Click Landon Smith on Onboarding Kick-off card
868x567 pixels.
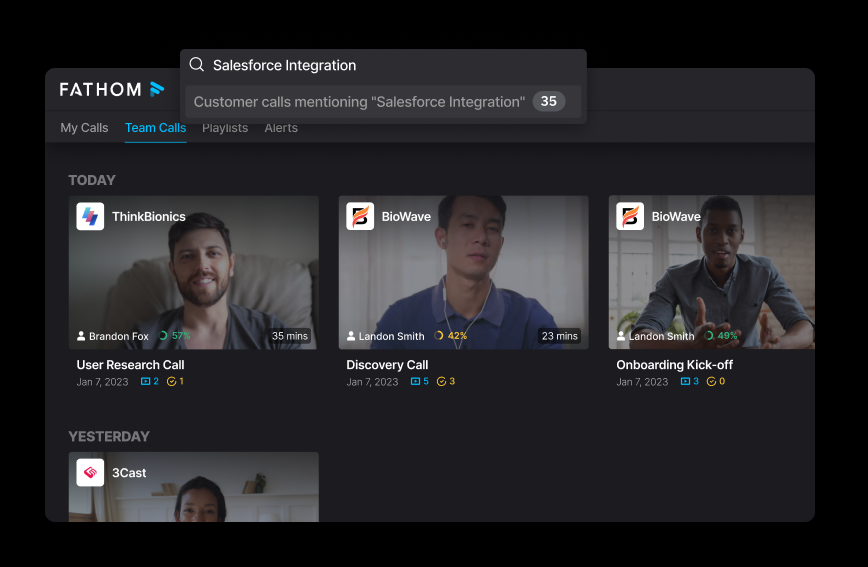point(662,336)
